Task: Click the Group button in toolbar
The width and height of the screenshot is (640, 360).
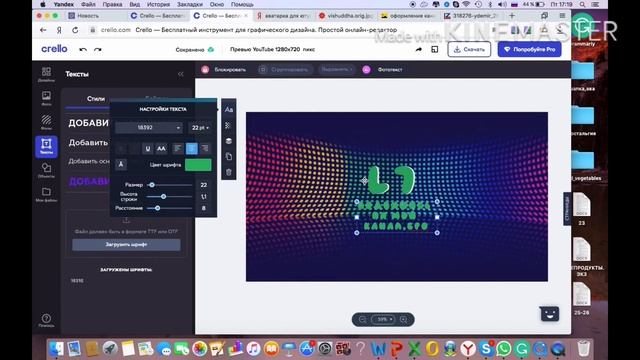Action: pyautogui.click(x=285, y=70)
